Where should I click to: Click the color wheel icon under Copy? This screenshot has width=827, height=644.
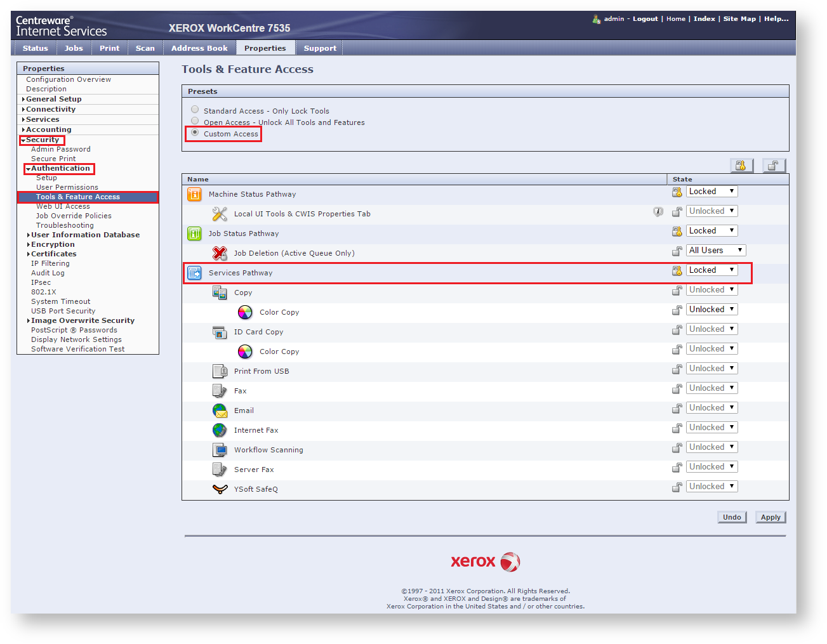point(245,312)
